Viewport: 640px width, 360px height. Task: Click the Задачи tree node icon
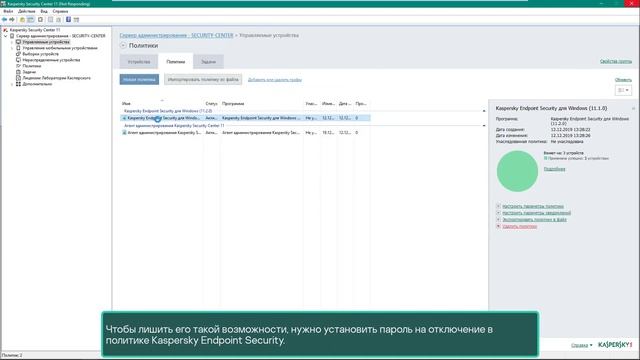(x=18, y=72)
